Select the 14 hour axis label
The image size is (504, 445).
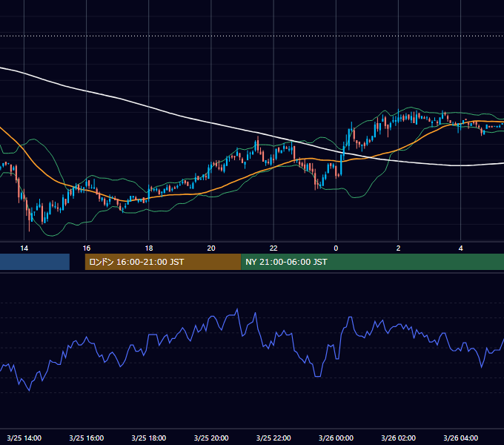(x=24, y=248)
